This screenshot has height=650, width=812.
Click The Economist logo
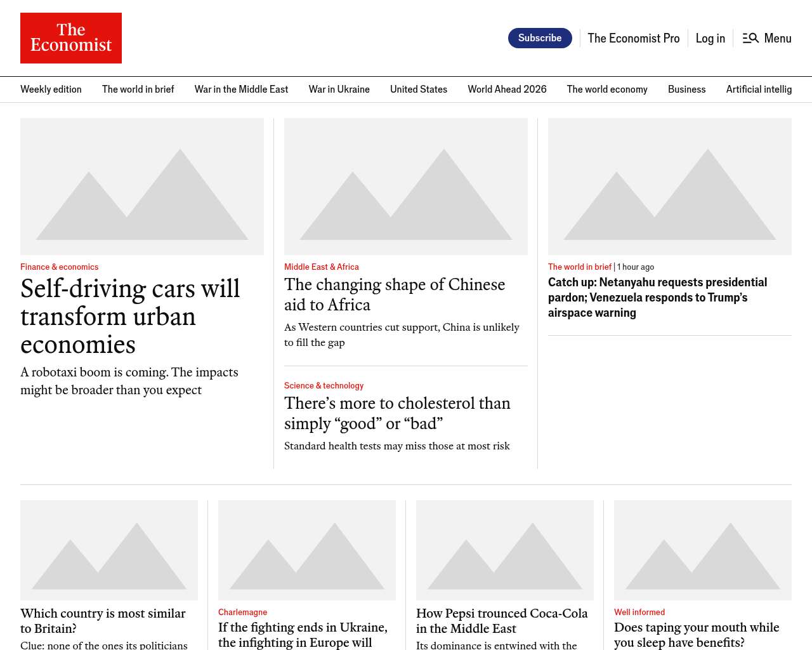pyautogui.click(x=71, y=38)
